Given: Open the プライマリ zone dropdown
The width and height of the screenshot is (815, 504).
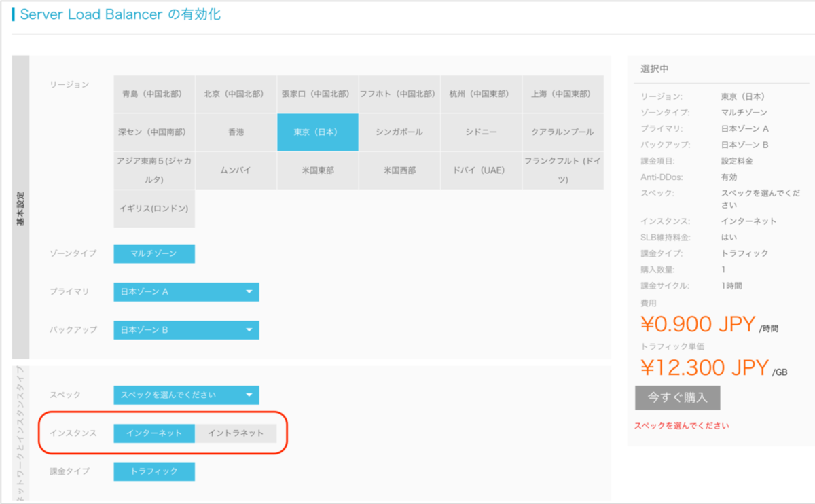Looking at the screenshot, I should (186, 292).
